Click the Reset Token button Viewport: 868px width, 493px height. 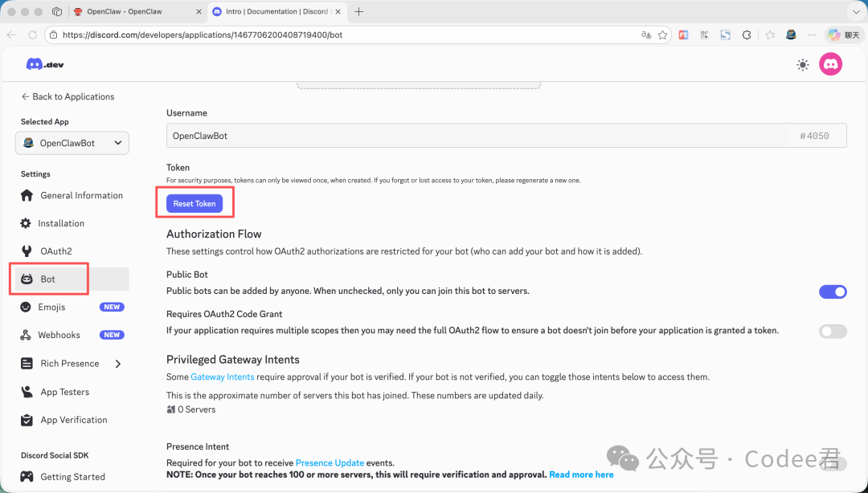(194, 204)
